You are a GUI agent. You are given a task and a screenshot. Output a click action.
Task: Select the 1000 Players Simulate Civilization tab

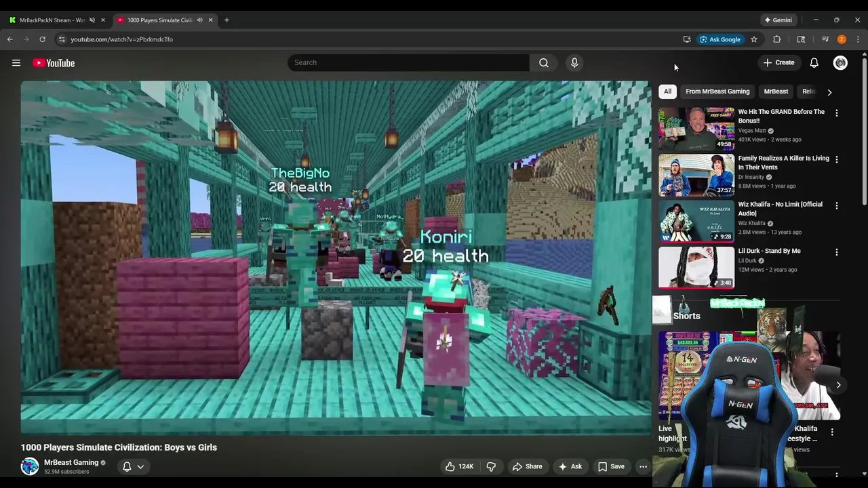(160, 20)
